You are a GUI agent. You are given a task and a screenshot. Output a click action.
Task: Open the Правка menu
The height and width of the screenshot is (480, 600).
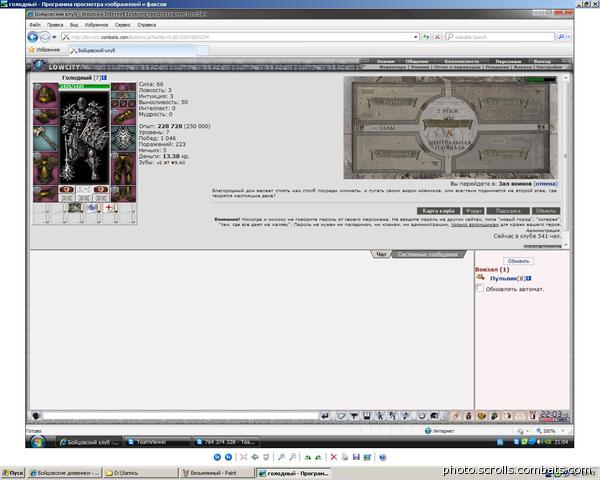point(55,25)
